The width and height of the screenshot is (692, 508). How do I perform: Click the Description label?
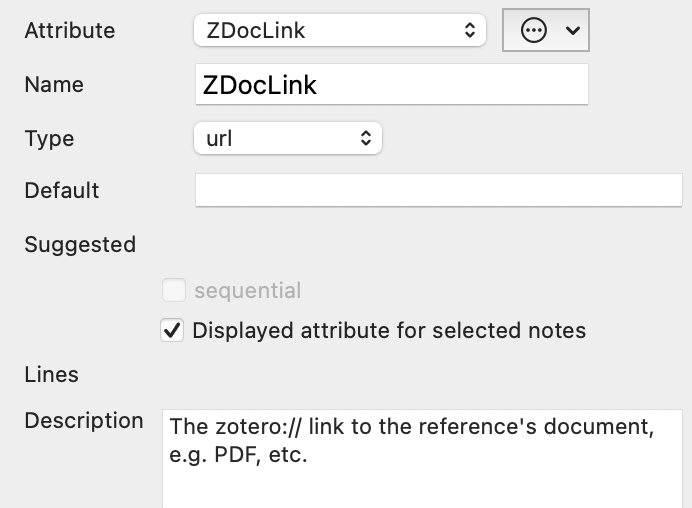(x=84, y=421)
